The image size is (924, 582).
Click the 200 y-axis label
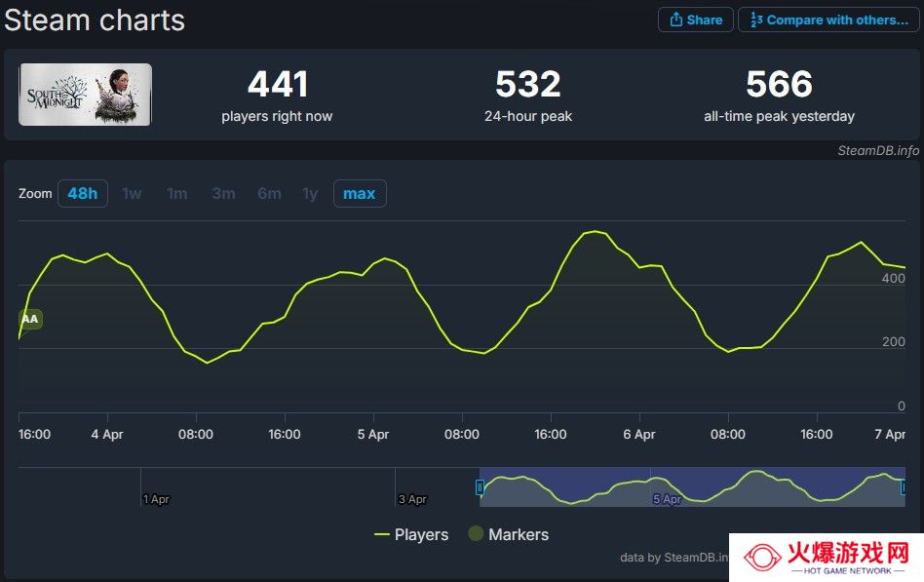click(894, 342)
